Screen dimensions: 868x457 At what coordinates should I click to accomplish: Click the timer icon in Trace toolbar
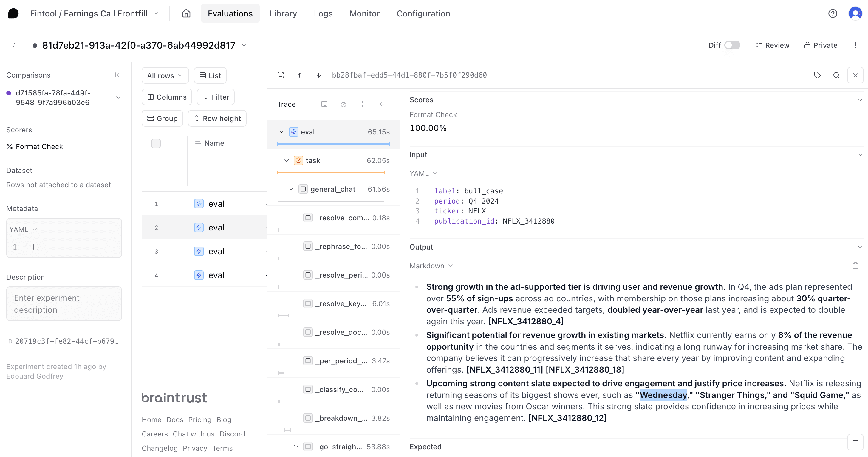coord(344,104)
